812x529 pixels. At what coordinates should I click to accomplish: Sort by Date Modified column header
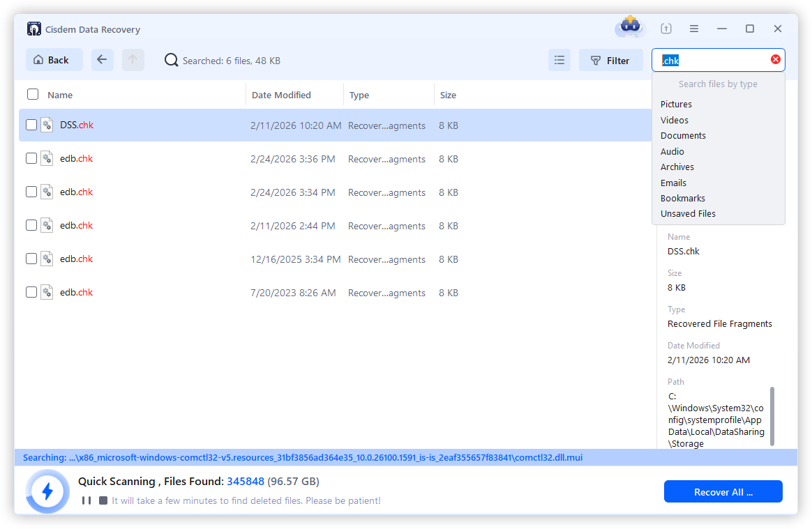[x=281, y=95]
